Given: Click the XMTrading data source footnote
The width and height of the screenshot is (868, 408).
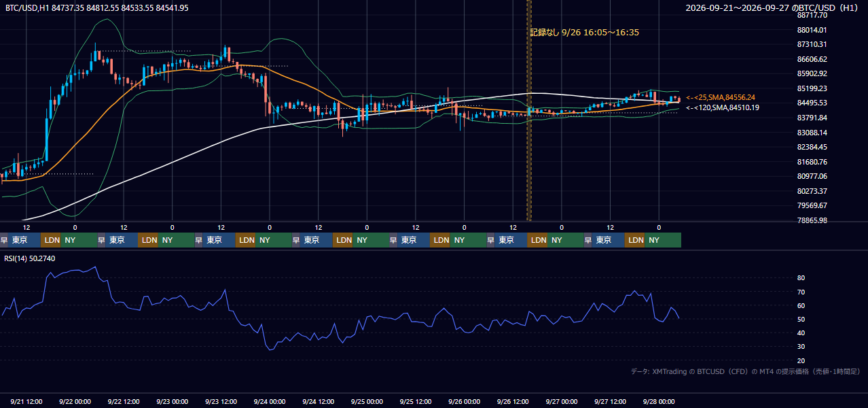Looking at the screenshot, I should [745, 371].
